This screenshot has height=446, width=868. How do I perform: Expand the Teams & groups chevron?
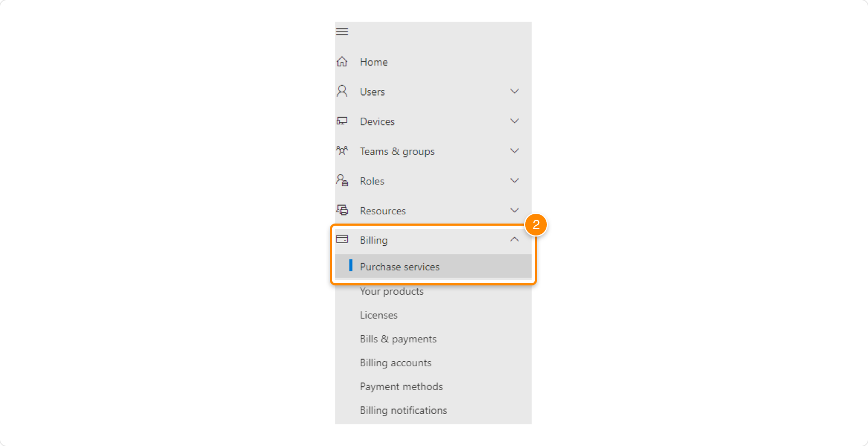coord(514,151)
